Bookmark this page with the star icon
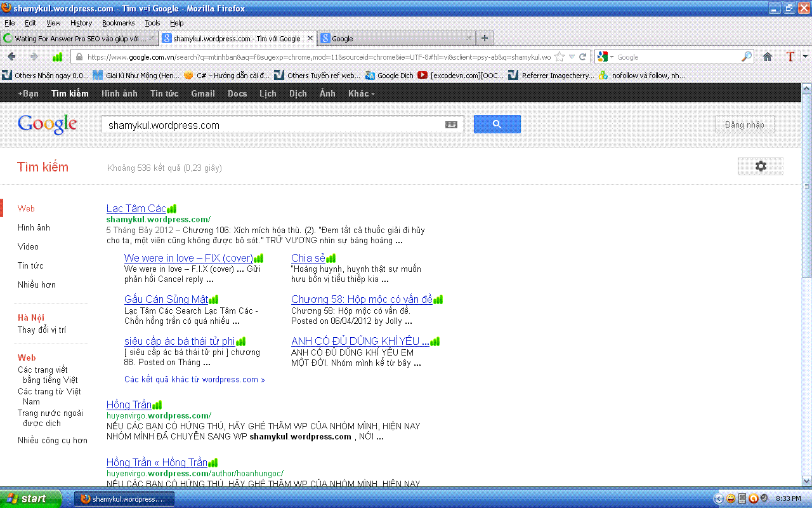This screenshot has height=508, width=812. click(560, 57)
